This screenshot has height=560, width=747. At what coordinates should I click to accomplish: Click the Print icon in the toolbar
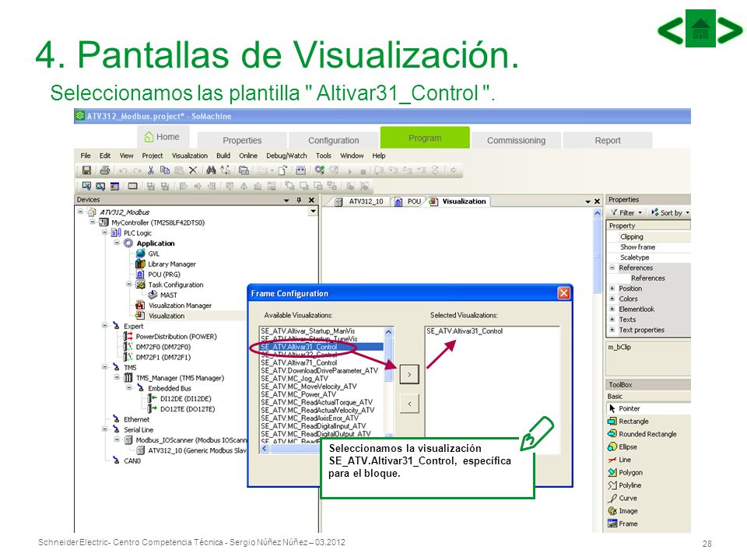105,170
